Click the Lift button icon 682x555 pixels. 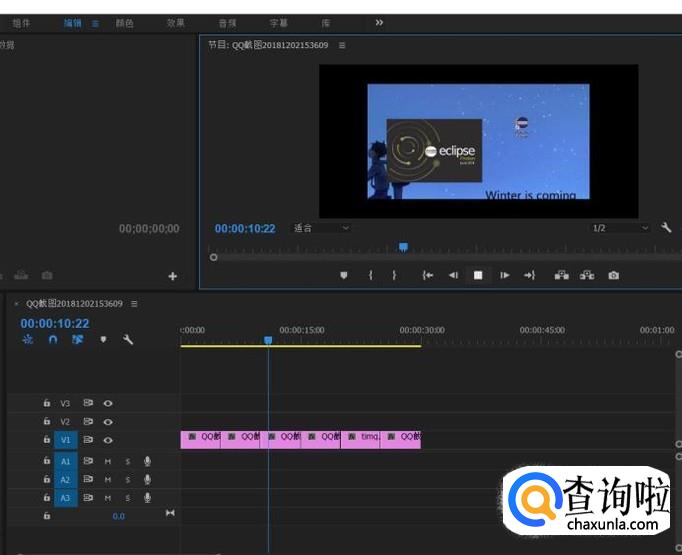point(561,275)
